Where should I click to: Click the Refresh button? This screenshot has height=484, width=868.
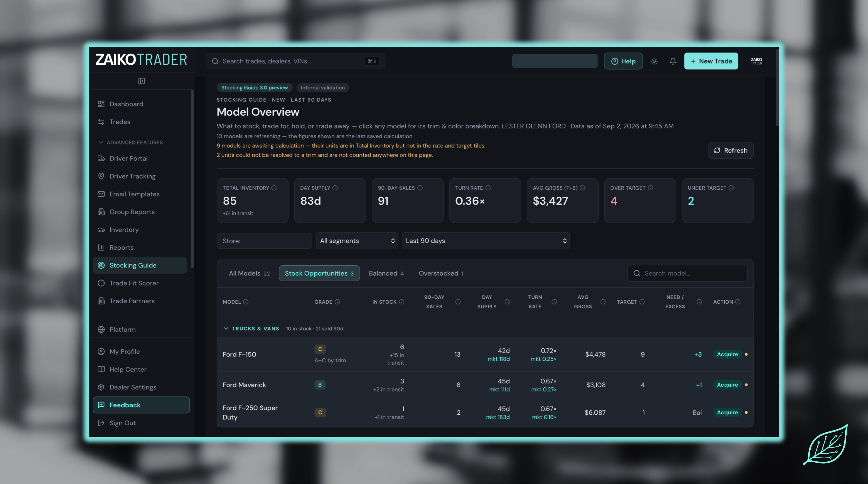pos(730,150)
